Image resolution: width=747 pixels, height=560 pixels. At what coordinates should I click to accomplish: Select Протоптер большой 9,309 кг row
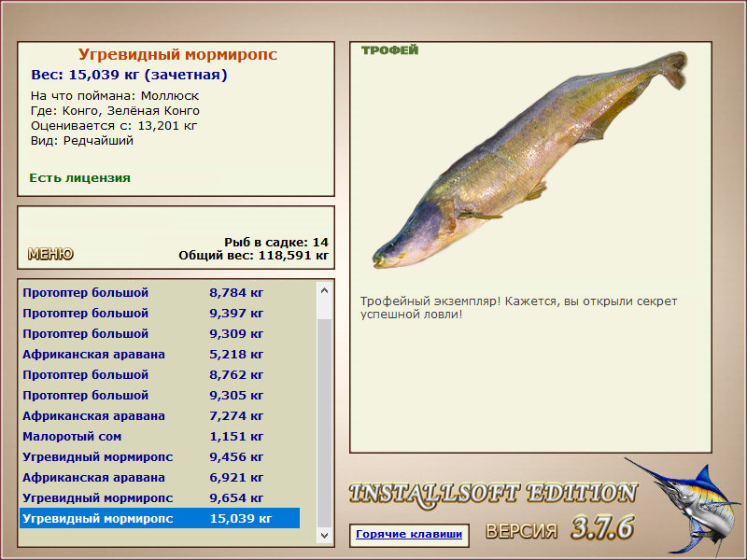click(160, 333)
